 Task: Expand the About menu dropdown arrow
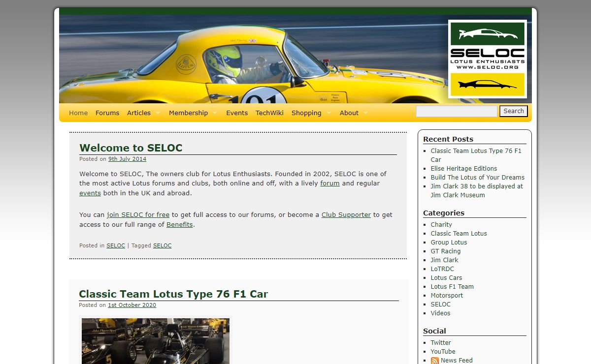(365, 113)
